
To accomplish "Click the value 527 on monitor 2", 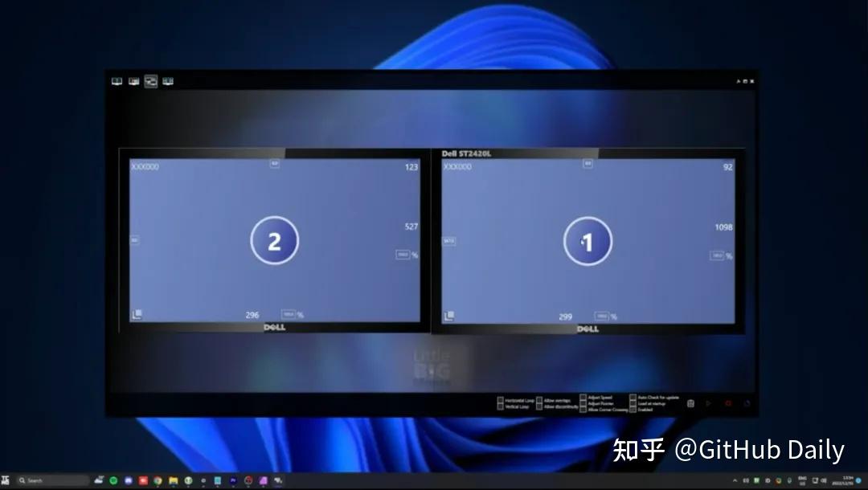I will coord(411,227).
